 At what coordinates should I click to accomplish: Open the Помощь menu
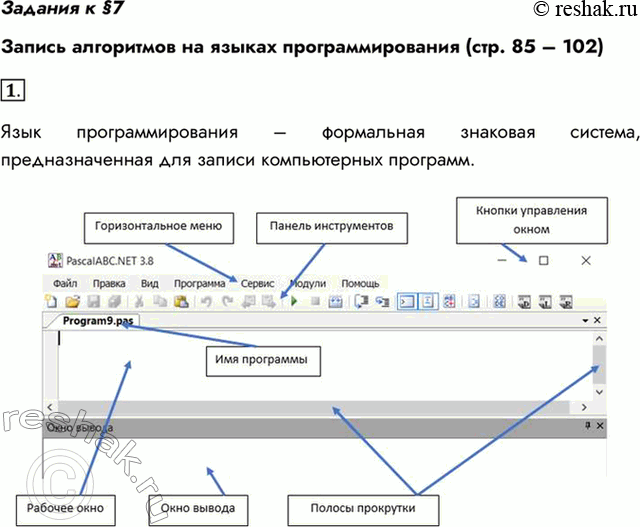360,283
